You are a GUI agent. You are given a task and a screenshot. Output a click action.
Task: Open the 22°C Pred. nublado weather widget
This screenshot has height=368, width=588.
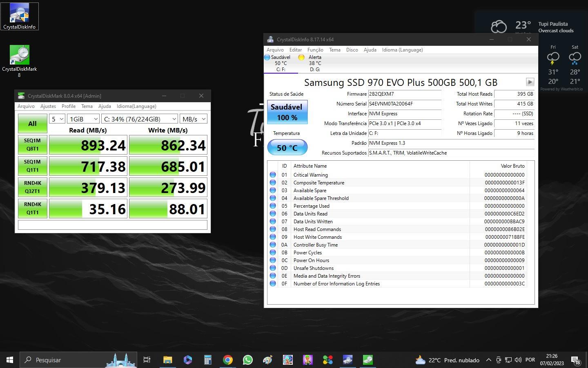[x=447, y=360]
